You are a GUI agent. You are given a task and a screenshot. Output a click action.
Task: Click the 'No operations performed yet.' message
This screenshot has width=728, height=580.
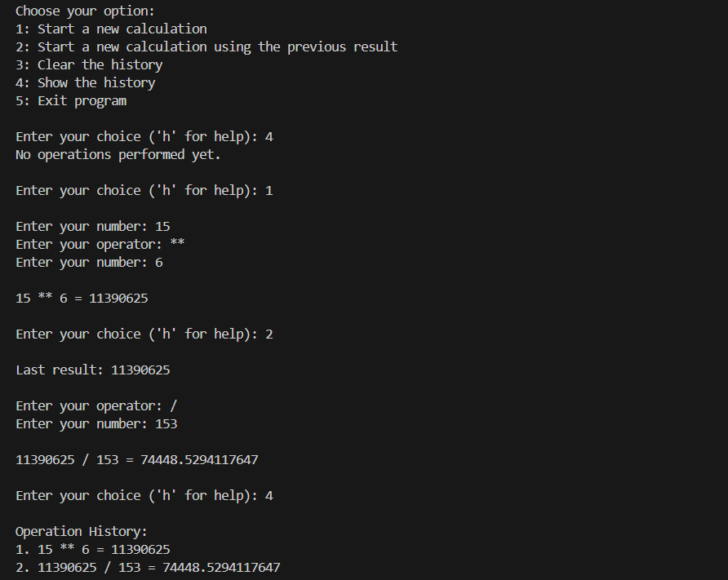click(x=118, y=155)
